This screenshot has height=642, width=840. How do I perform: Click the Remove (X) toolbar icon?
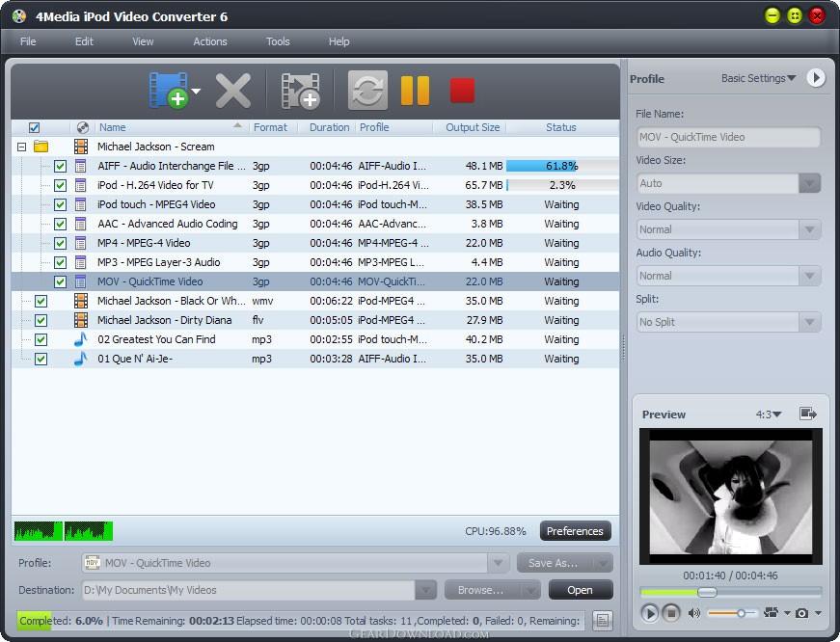(233, 91)
